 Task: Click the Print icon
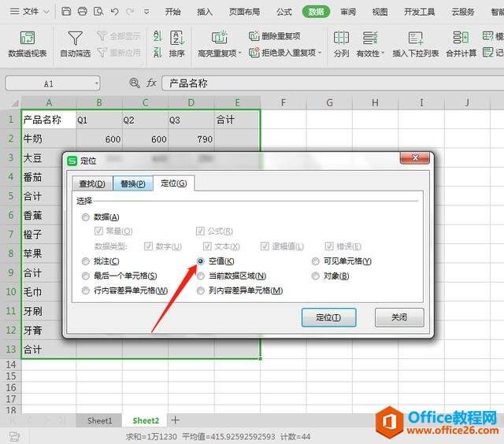(82, 12)
